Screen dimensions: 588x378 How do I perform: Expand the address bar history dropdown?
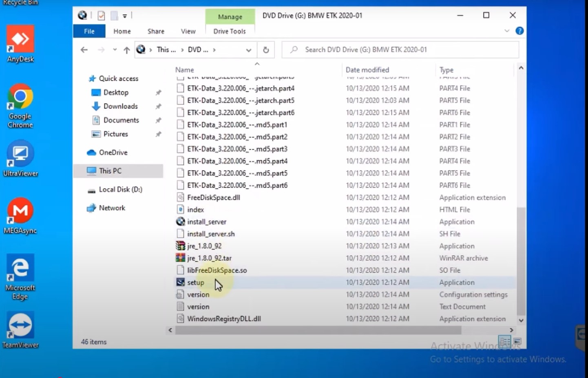(248, 50)
